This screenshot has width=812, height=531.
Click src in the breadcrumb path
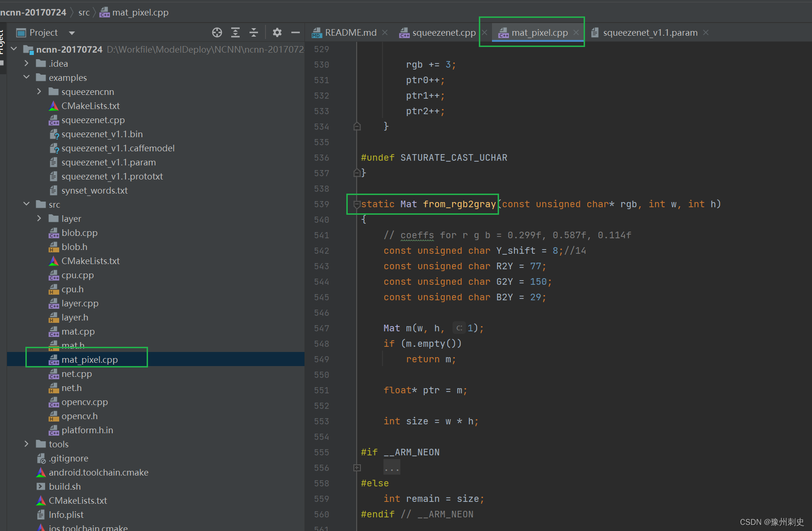(84, 12)
